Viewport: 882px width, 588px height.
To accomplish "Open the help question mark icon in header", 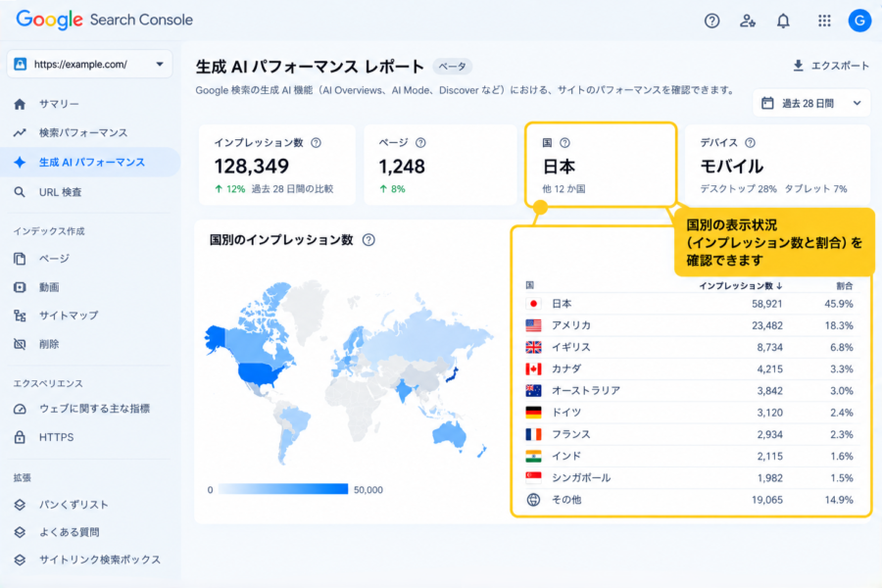I will 711,21.
